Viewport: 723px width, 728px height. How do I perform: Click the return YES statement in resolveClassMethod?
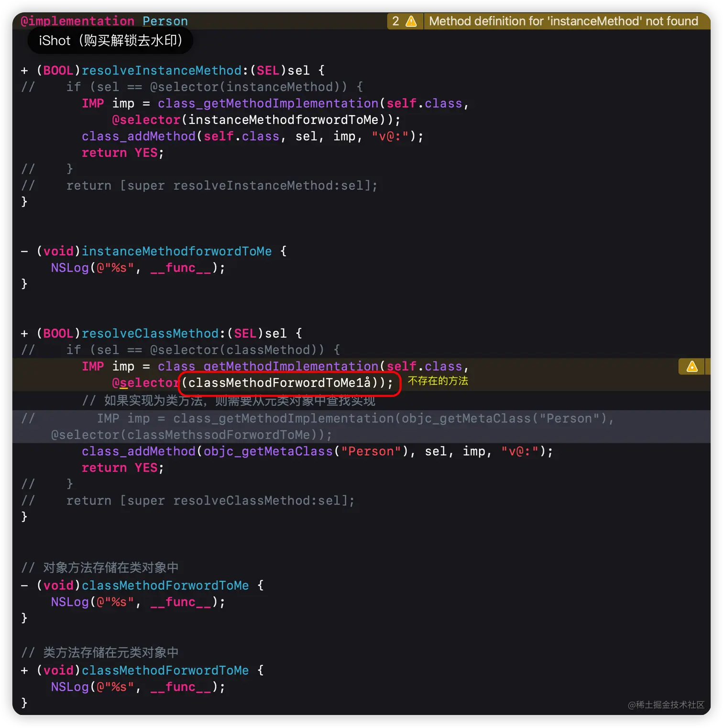[121, 467]
